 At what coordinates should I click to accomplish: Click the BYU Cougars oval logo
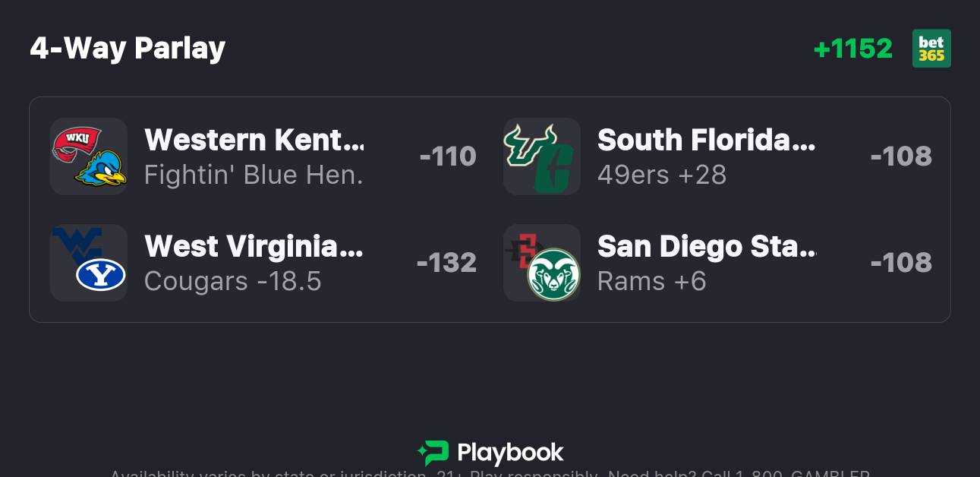(101, 275)
